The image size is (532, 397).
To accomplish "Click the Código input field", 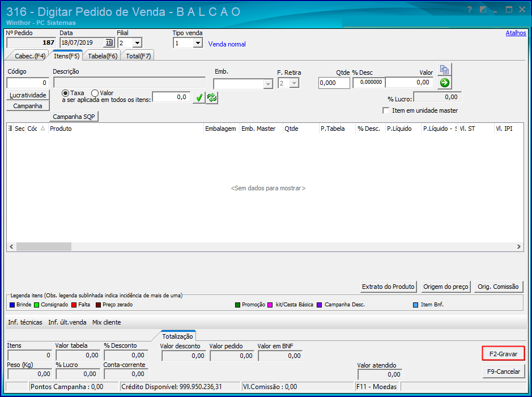I will pyautogui.click(x=28, y=83).
